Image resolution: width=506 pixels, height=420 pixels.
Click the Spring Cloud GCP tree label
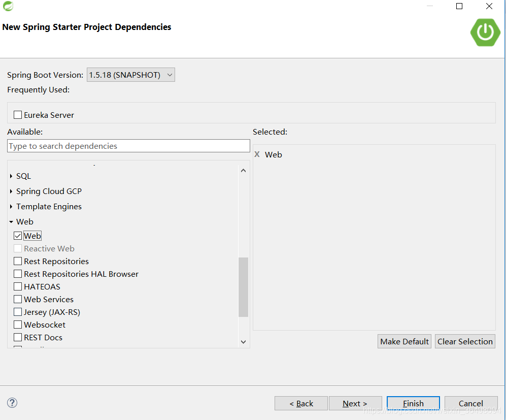click(x=49, y=191)
